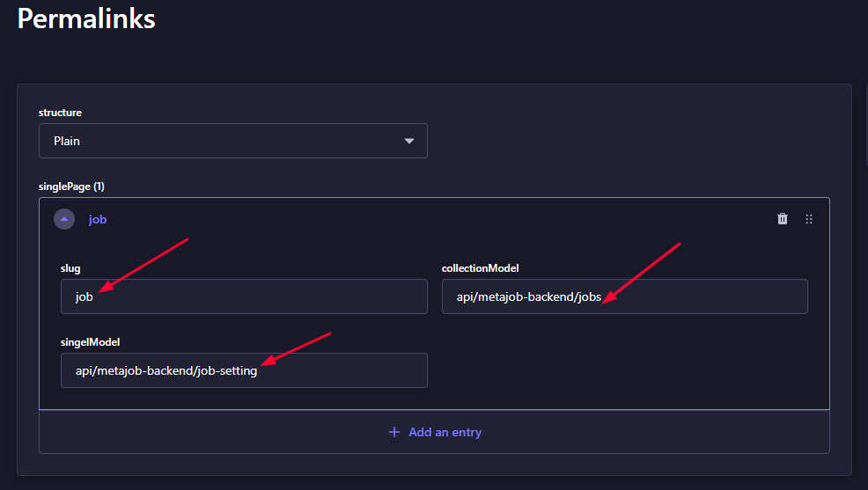Viewport: 868px width, 490px height.
Task: Focus the slug input containing job
Action: pos(244,296)
